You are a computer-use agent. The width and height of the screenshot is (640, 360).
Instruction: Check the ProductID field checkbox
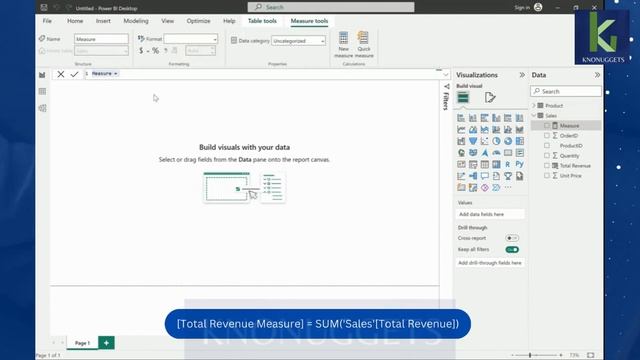[x=547, y=145]
